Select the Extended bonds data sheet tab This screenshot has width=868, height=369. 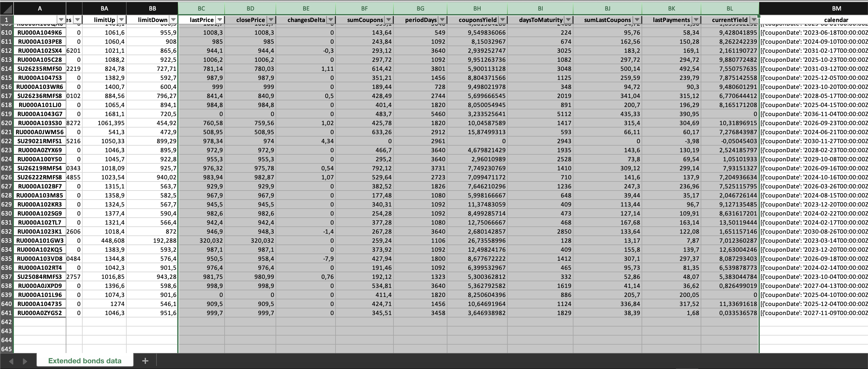(85, 361)
